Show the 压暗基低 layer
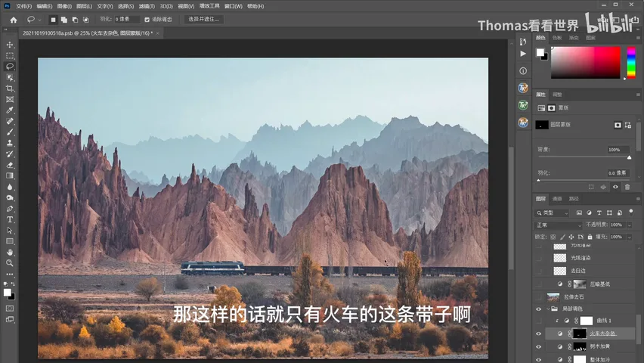The image size is (644, 363). 538,284
